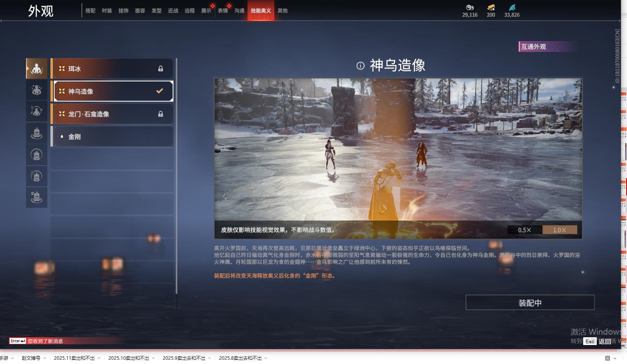
Task: Select the first skill category icon in sidebar
Action: (x=36, y=69)
